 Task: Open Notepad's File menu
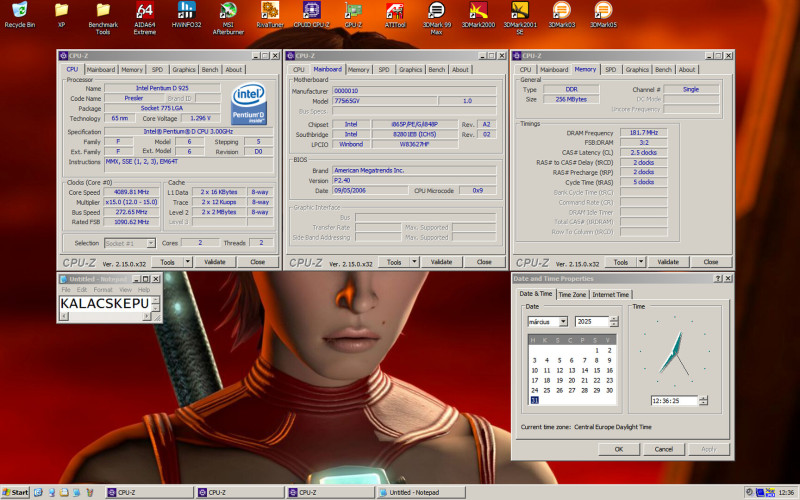(66, 290)
